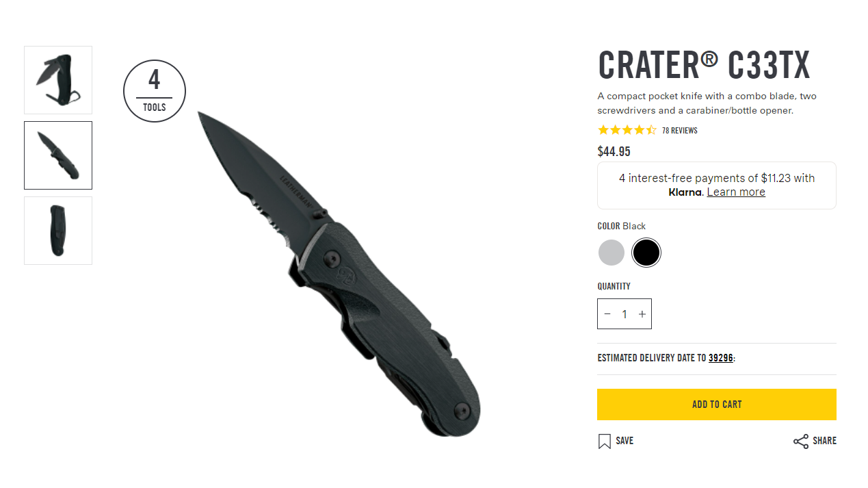Click the main black knife product image
The height and width of the screenshot is (488, 868).
339,274
